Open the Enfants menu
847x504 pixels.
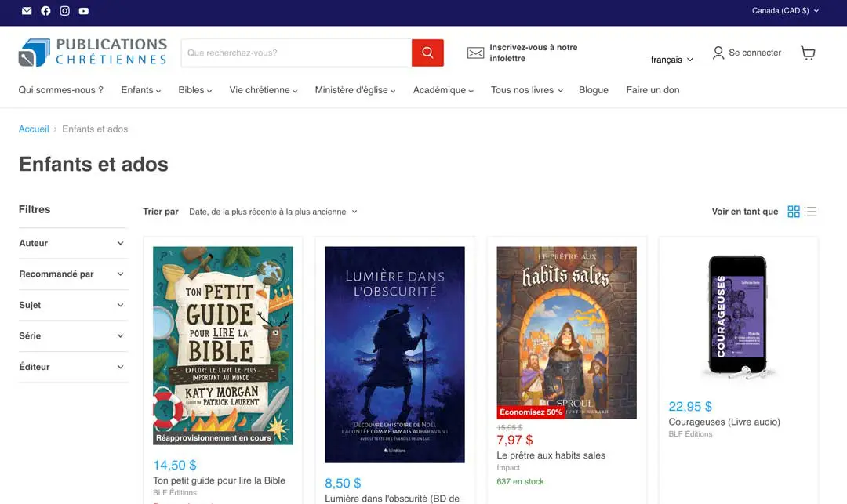pos(141,90)
